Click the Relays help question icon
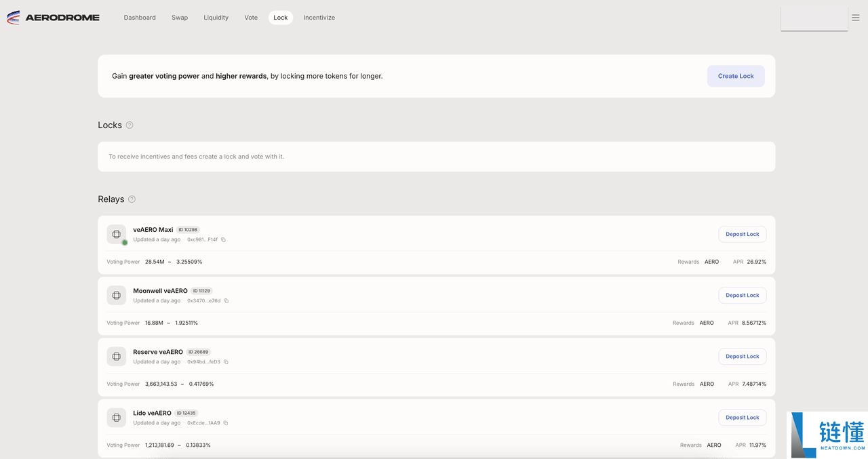Image resolution: width=868 pixels, height=459 pixels. [x=132, y=199]
